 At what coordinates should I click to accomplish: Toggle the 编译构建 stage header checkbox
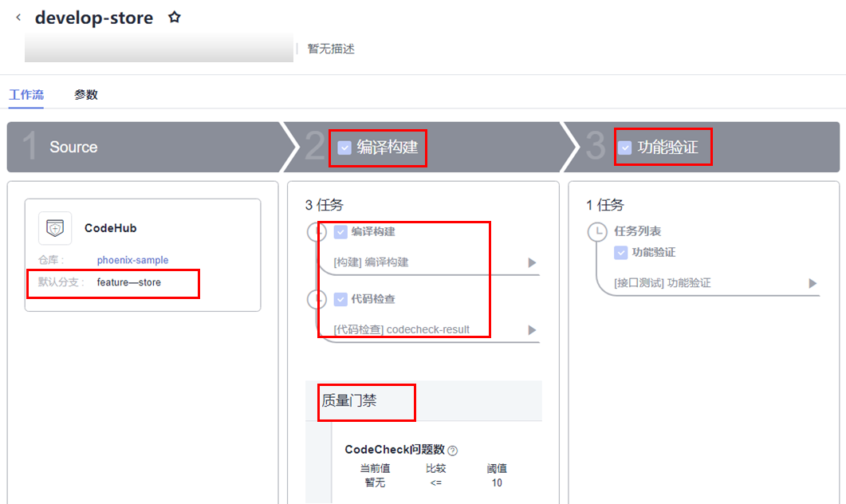344,148
